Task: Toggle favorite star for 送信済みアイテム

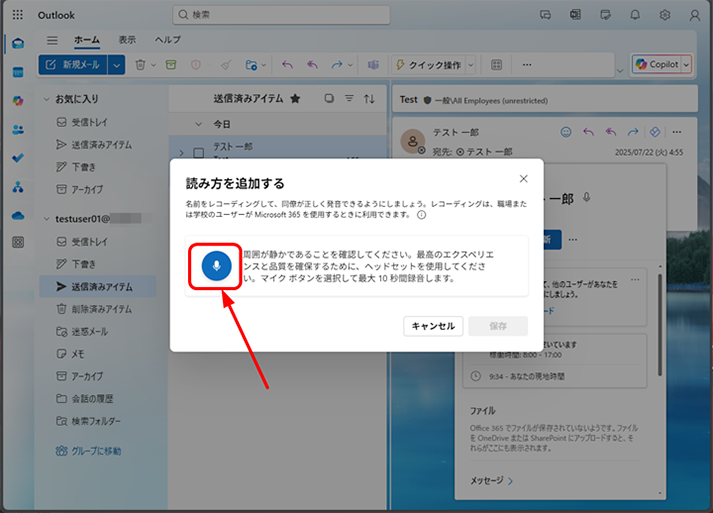Action: [295, 99]
